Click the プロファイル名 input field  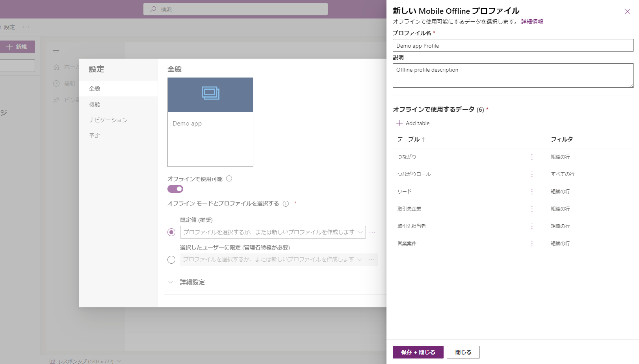[x=513, y=45]
